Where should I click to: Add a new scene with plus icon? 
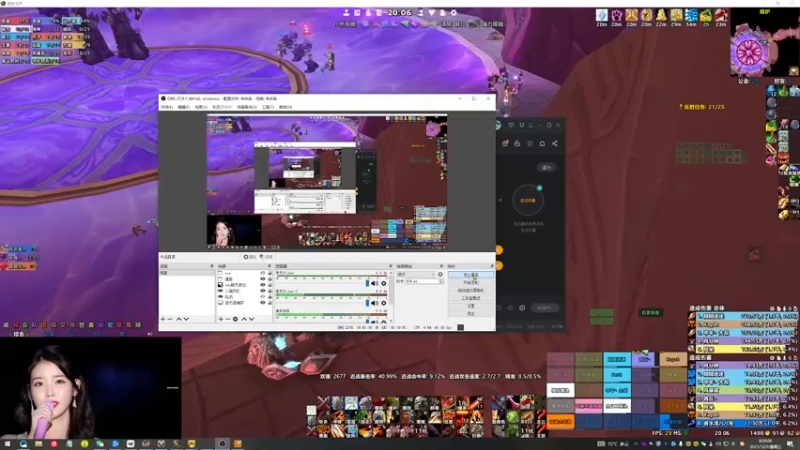pyautogui.click(x=163, y=319)
